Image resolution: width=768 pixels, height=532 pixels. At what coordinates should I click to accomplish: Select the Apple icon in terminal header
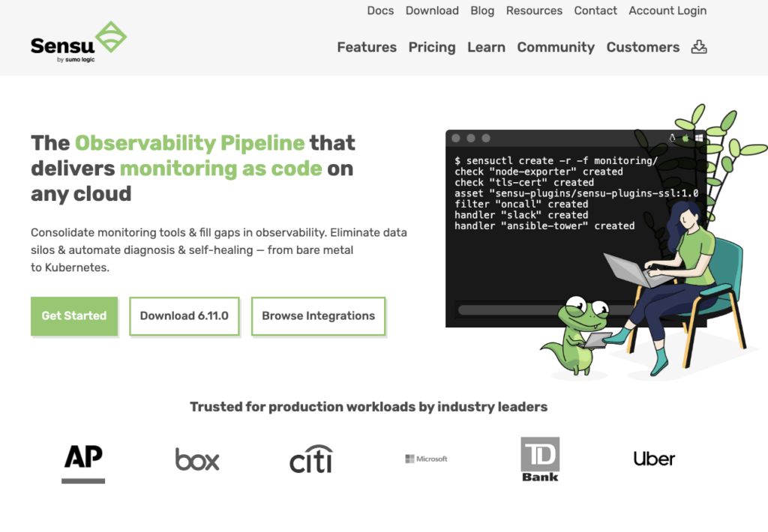coord(685,138)
